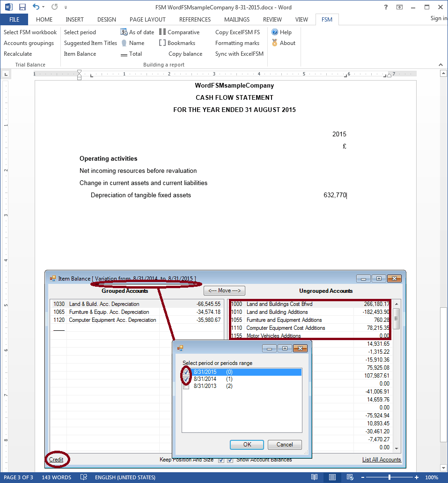Viewport: 448px width, 483px height.
Task: Open Word Help question mark icon
Action: (386, 7)
